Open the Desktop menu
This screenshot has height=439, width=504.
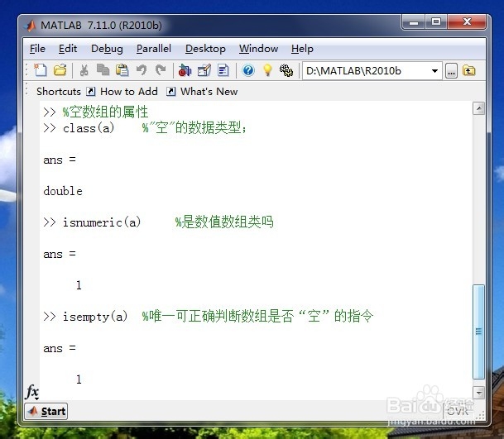[x=205, y=49]
